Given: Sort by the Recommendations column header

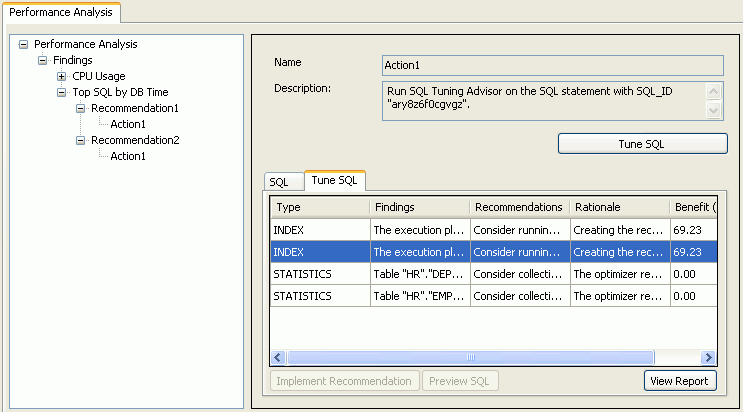Looking at the screenshot, I should click(x=520, y=207).
